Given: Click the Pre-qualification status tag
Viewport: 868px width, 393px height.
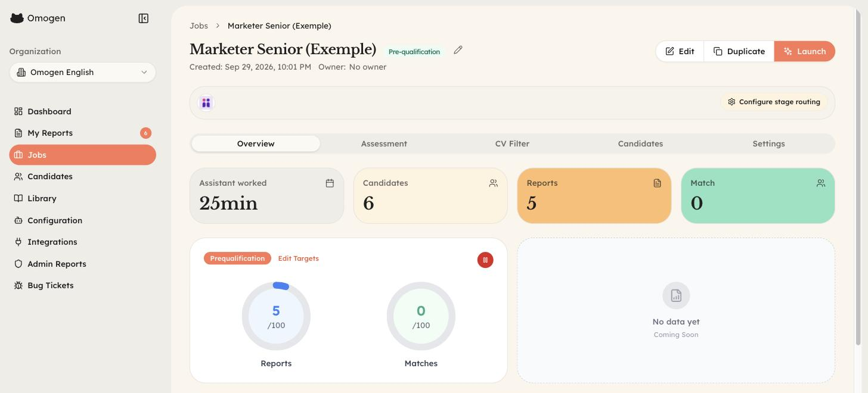Looking at the screenshot, I should (414, 52).
